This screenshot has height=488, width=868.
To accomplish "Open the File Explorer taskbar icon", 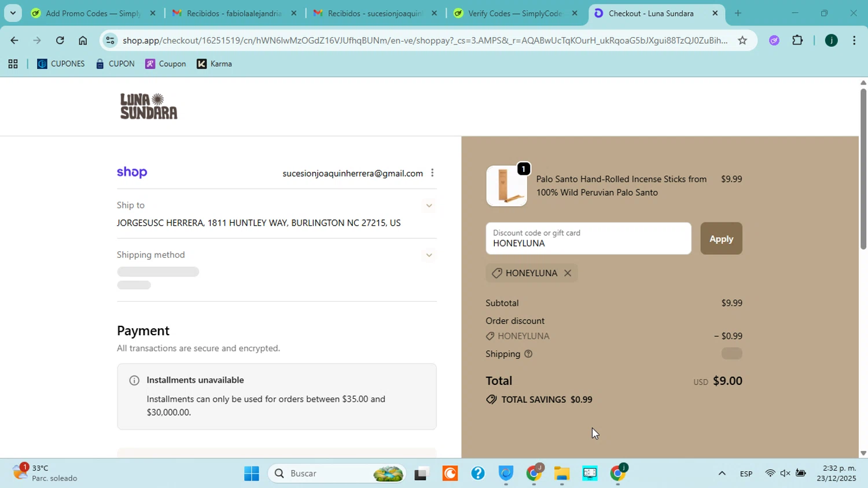I will [562, 474].
